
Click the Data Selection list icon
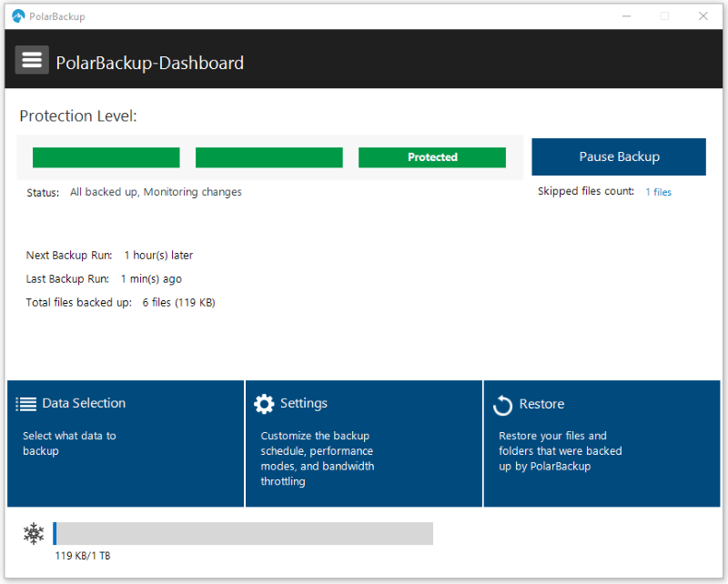26,404
